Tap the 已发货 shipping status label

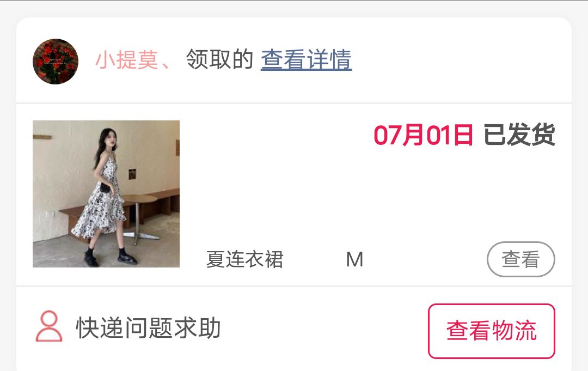coord(519,135)
